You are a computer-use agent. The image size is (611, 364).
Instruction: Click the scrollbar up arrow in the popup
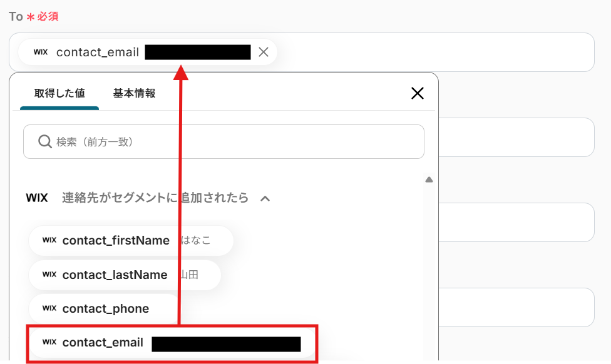(429, 180)
